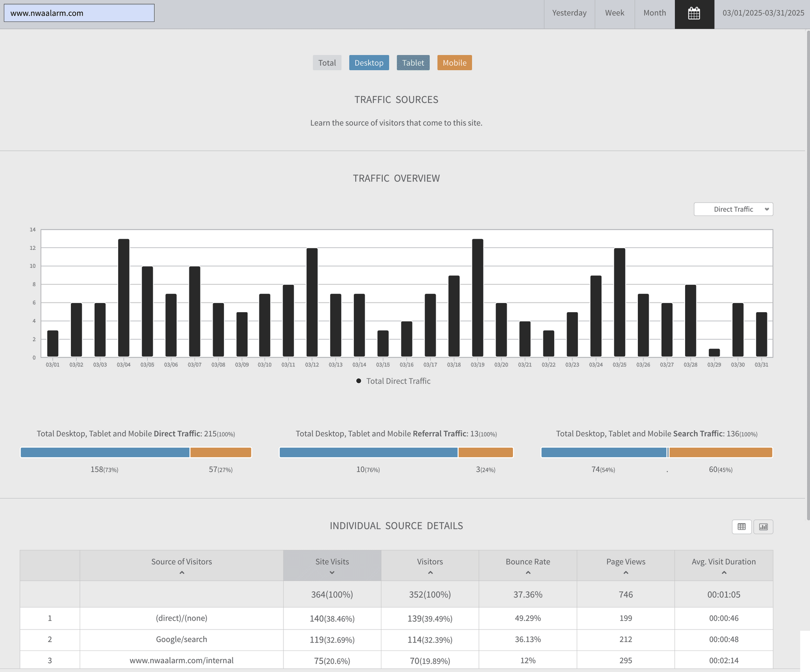This screenshot has height=672, width=810.
Task: Open the Direct Traffic dropdown
Action: 733,209
